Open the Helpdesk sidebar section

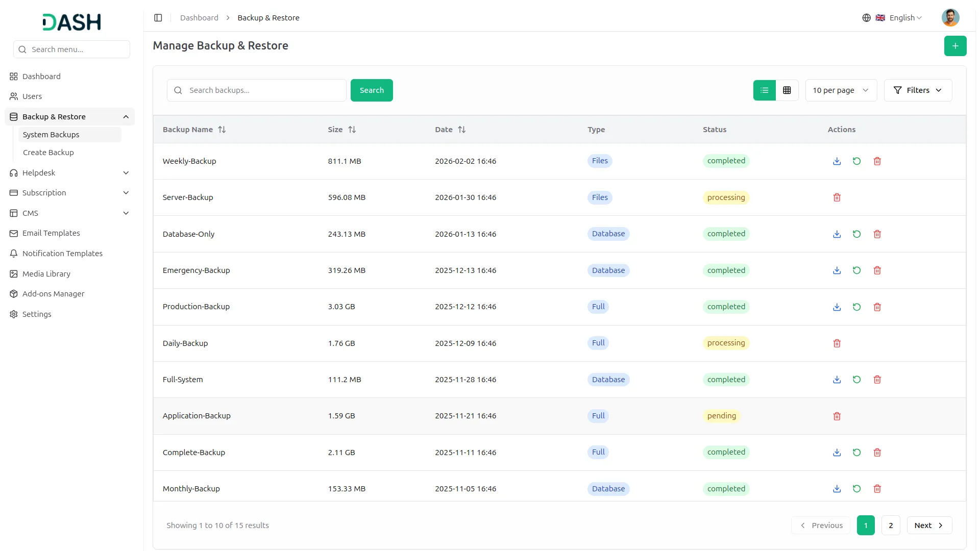point(69,172)
